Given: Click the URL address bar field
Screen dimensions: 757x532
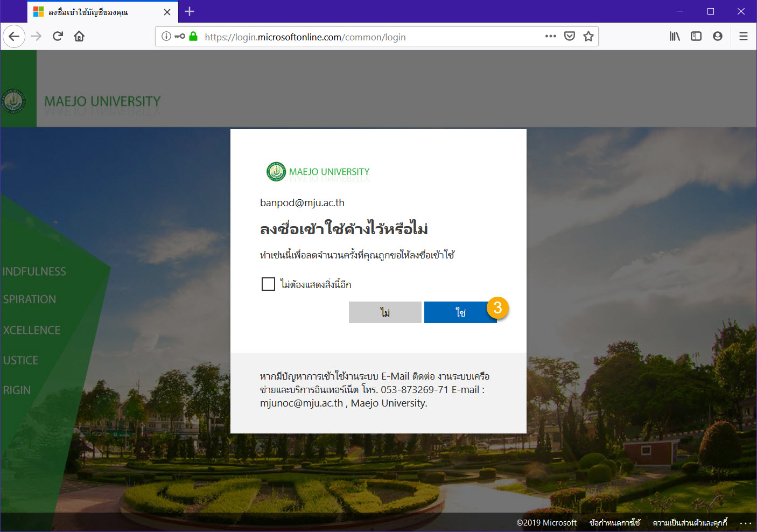Looking at the screenshot, I should [x=366, y=37].
